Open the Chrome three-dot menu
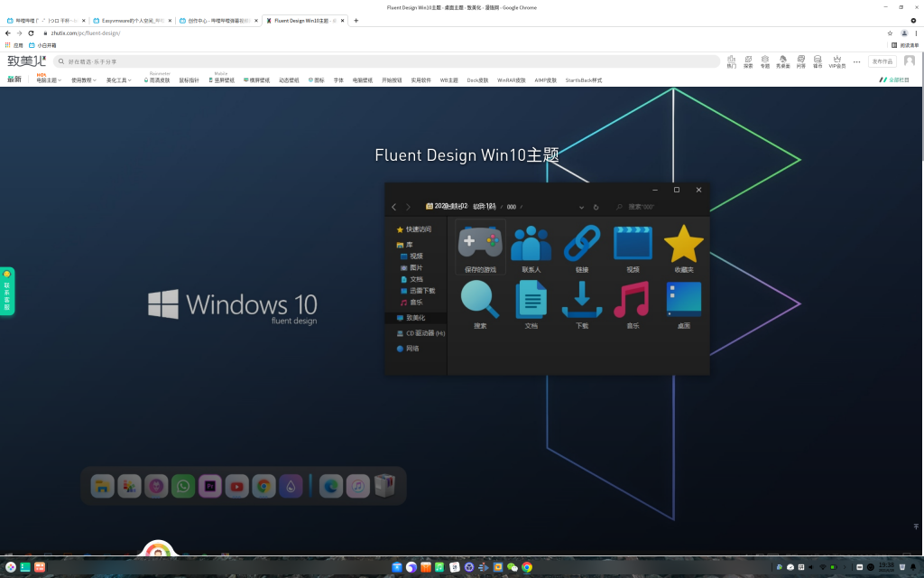Viewport: 924px width, 578px height. pos(916,33)
